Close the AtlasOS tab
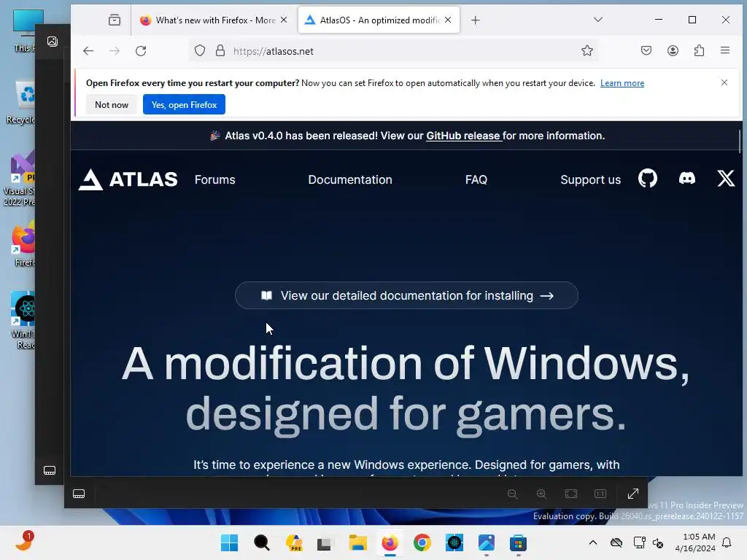Screen dimensions: 747x560 pyautogui.click(x=448, y=20)
